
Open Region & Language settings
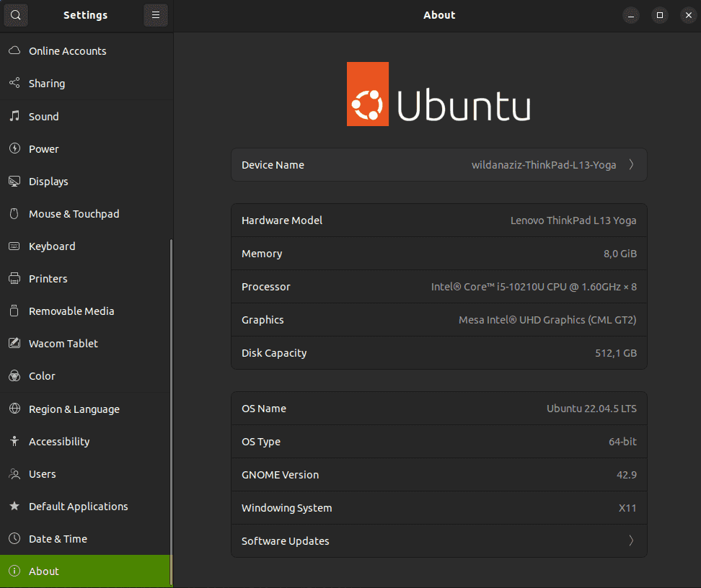click(74, 409)
